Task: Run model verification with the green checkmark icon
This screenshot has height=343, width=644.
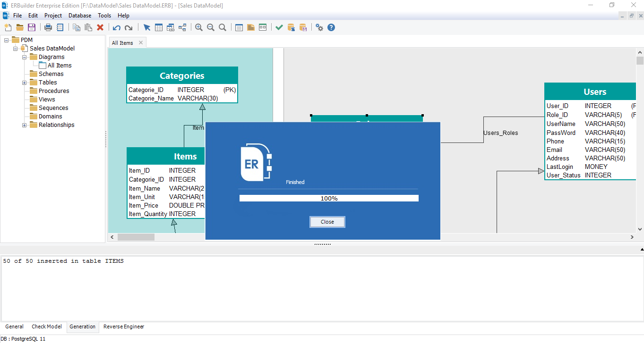Action: click(x=278, y=27)
